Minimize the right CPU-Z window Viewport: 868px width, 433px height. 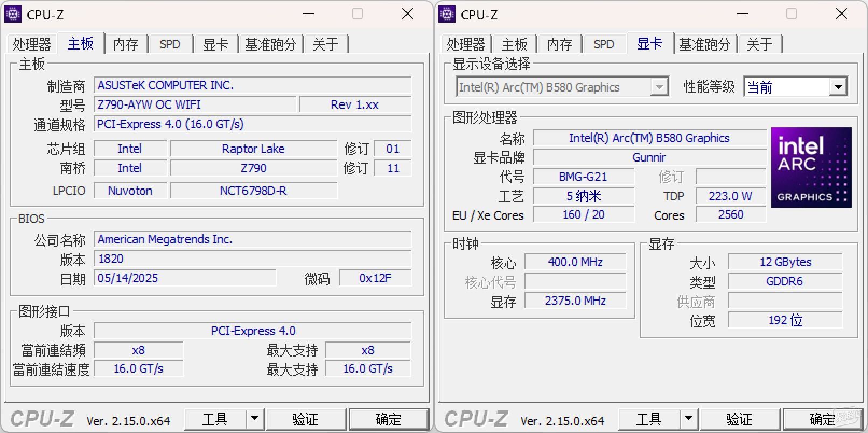[x=743, y=14]
